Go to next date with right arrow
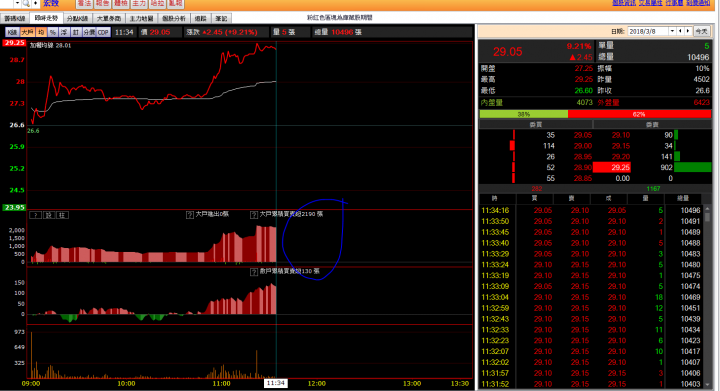The image size is (720, 391). click(688, 31)
